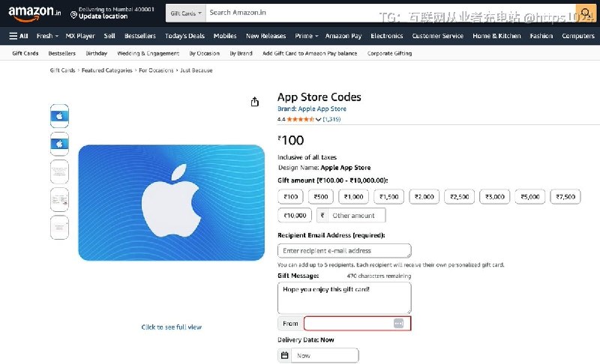Focus the Search Amazon.in box
This screenshot has height=364, width=600.
tap(391, 13)
